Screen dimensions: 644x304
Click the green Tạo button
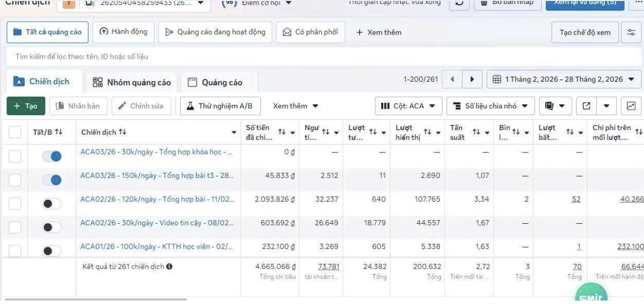26,106
